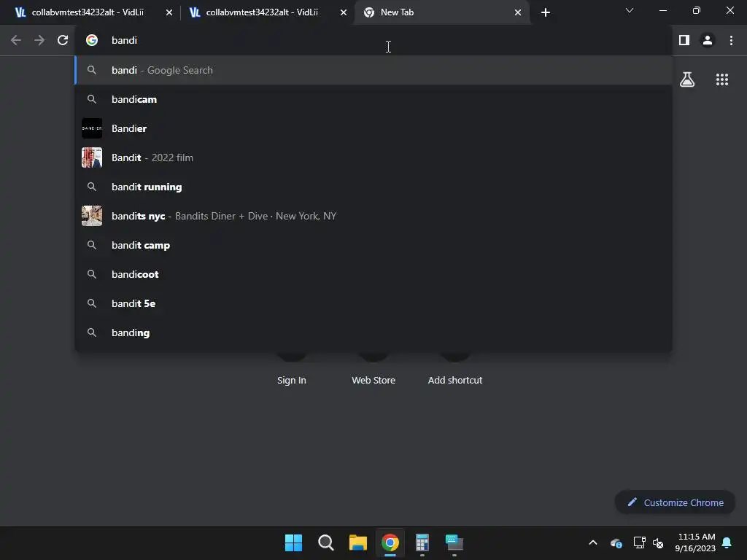Viewport: 747px width, 560px height.
Task: Click the Bandits Diner photo thumbnail
Action: 92,216
